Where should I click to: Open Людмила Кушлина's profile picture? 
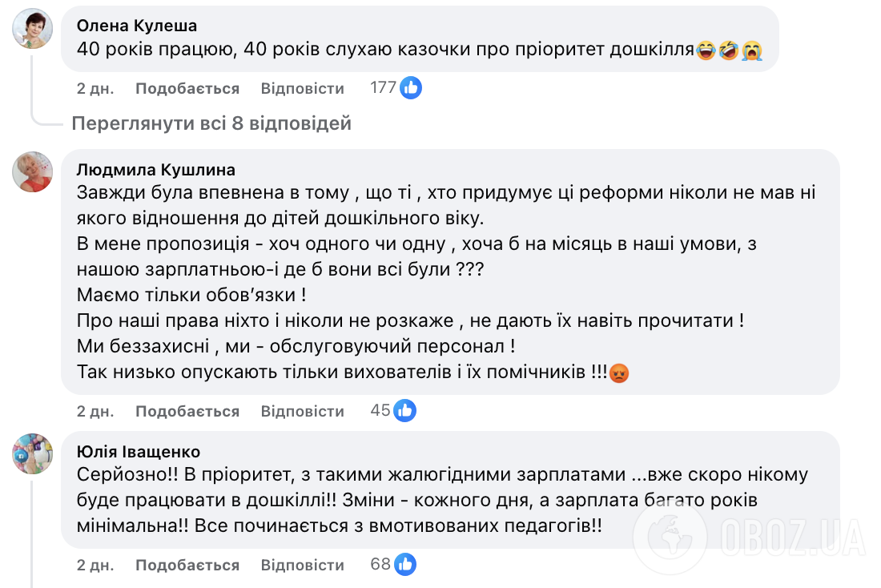[x=32, y=171]
